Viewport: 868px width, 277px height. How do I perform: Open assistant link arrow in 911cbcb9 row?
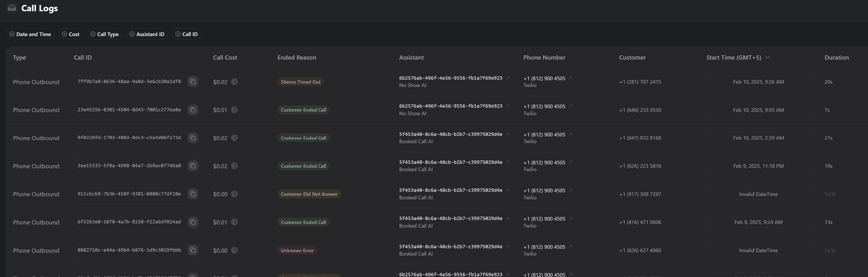[508, 190]
